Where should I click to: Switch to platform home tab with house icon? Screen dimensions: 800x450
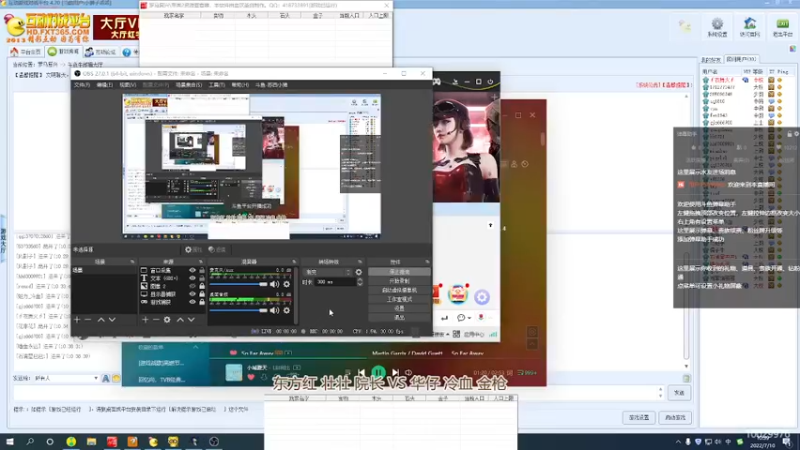(26, 52)
